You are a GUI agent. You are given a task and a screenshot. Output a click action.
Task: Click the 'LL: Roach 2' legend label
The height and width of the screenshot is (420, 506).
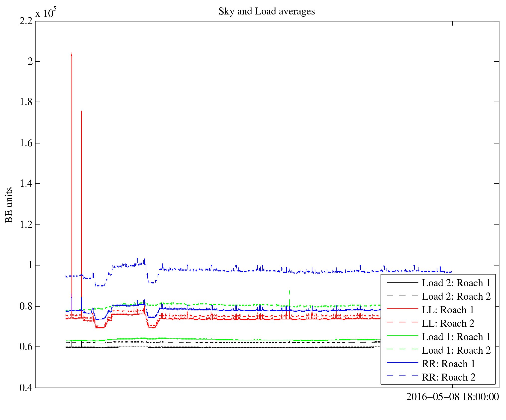coord(448,323)
